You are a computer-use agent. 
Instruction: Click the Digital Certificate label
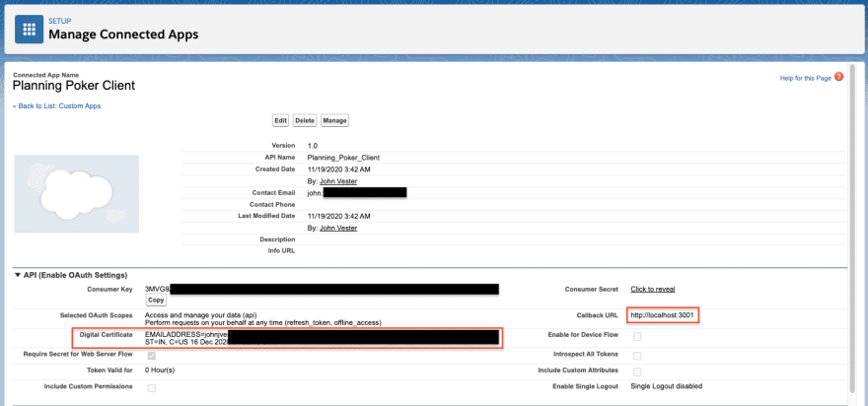point(106,335)
